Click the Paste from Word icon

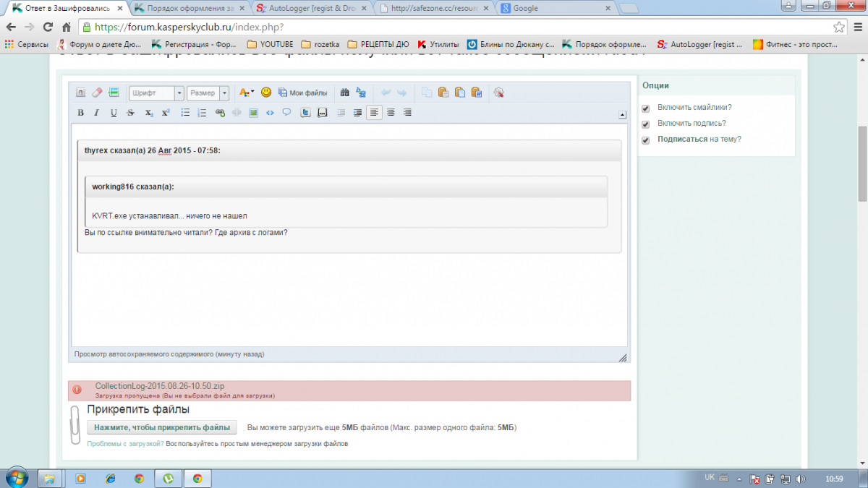(476, 93)
